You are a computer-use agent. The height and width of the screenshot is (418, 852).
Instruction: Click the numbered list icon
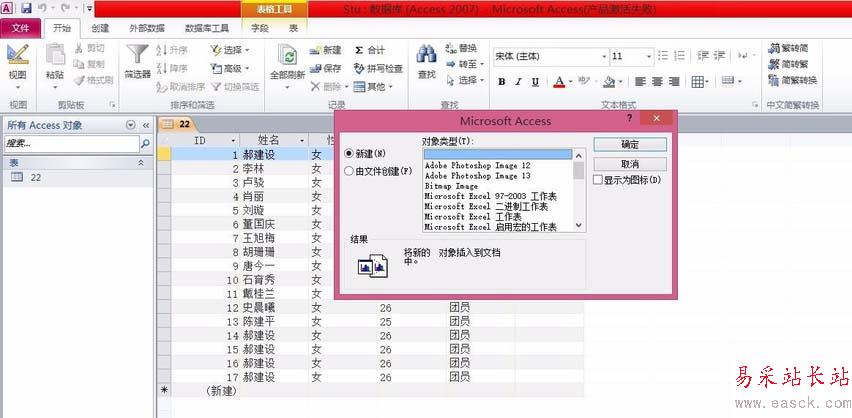point(679,55)
